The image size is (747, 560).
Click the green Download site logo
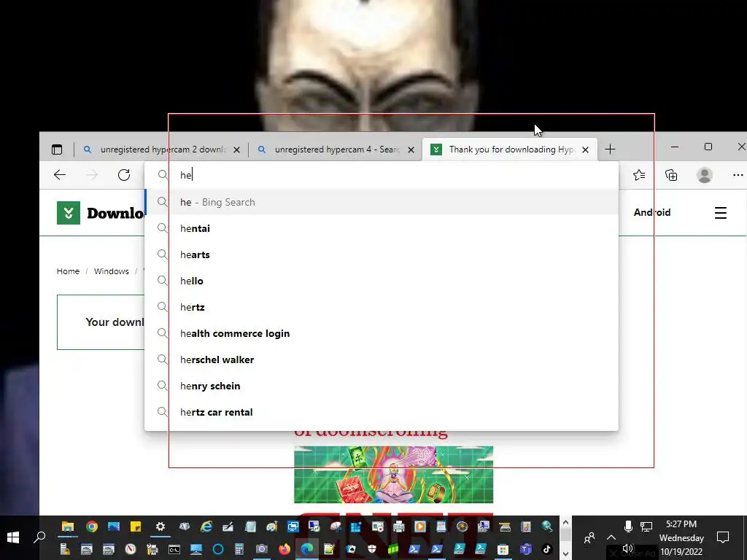(x=69, y=213)
